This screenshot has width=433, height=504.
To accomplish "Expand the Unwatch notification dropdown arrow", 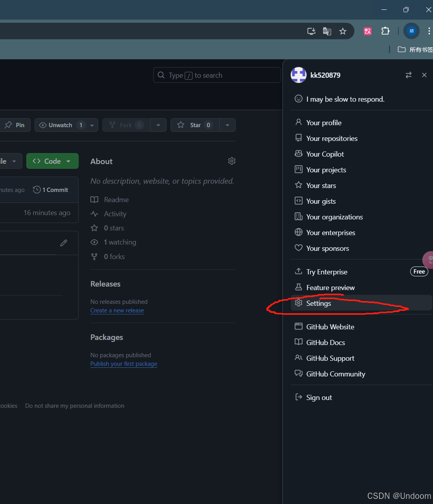I will click(x=92, y=125).
